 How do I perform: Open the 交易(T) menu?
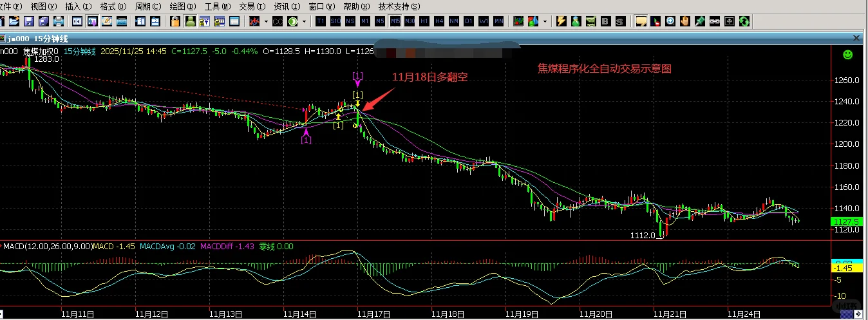(x=252, y=6)
